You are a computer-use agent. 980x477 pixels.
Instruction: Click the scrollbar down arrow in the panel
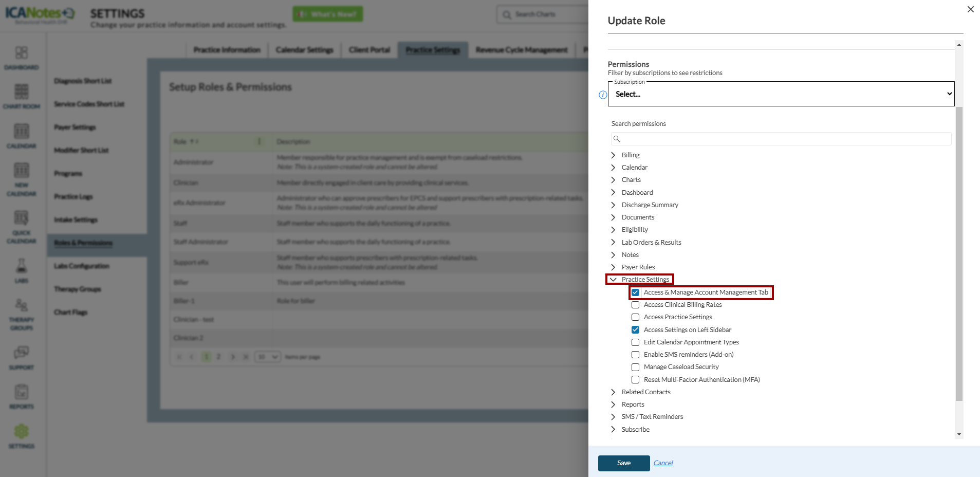[x=959, y=434]
